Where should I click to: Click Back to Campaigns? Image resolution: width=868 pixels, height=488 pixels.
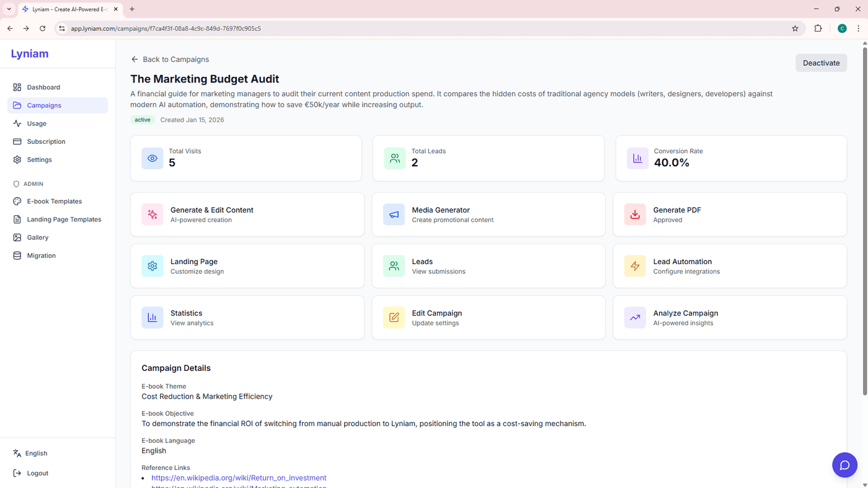(x=170, y=59)
